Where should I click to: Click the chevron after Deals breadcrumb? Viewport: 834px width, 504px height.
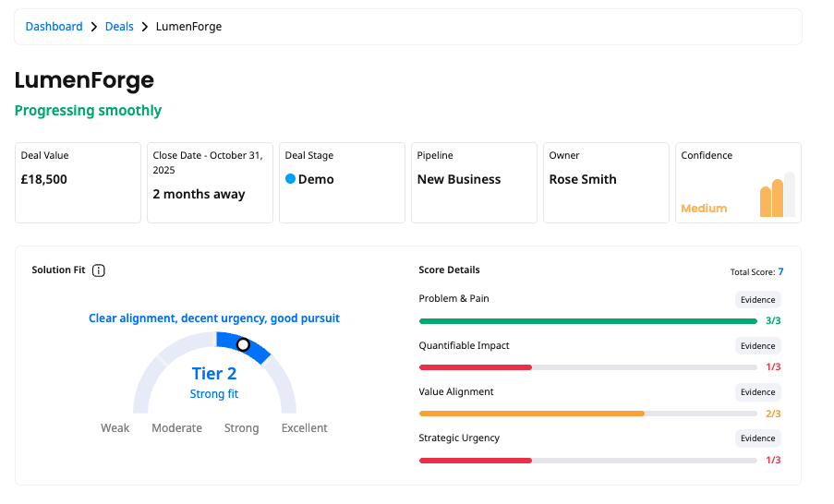click(145, 27)
